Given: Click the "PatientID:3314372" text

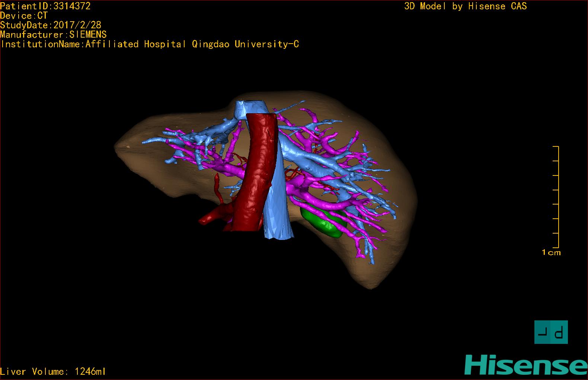Looking at the screenshot, I should tap(45, 6).
